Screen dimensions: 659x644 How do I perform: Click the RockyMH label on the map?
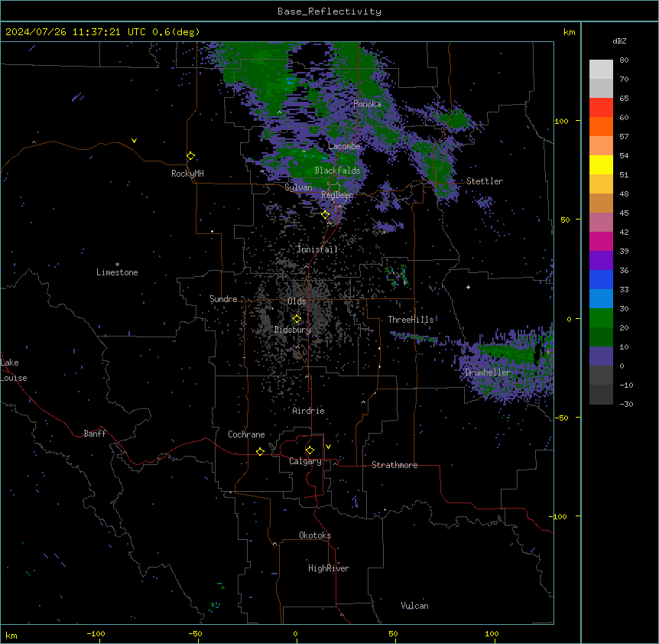tap(187, 174)
